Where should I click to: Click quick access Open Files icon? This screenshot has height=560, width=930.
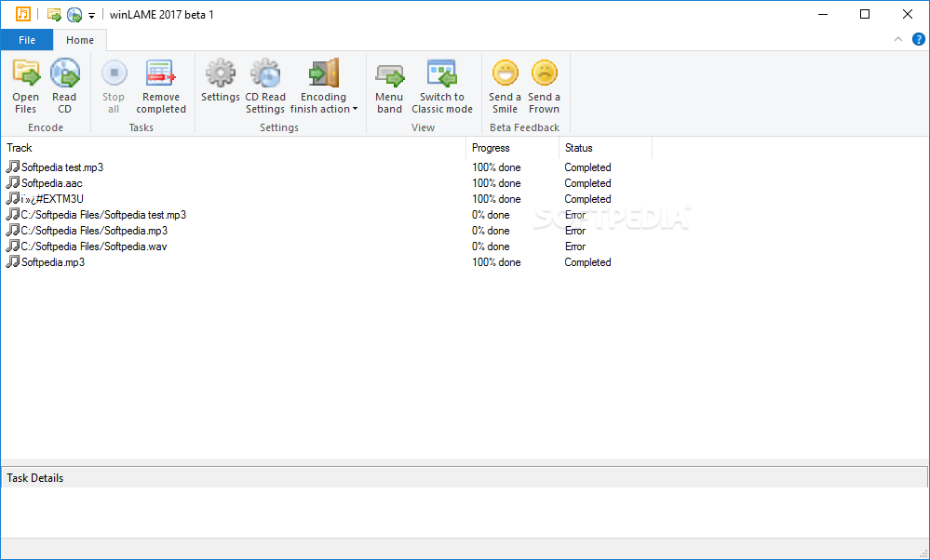[x=54, y=15]
